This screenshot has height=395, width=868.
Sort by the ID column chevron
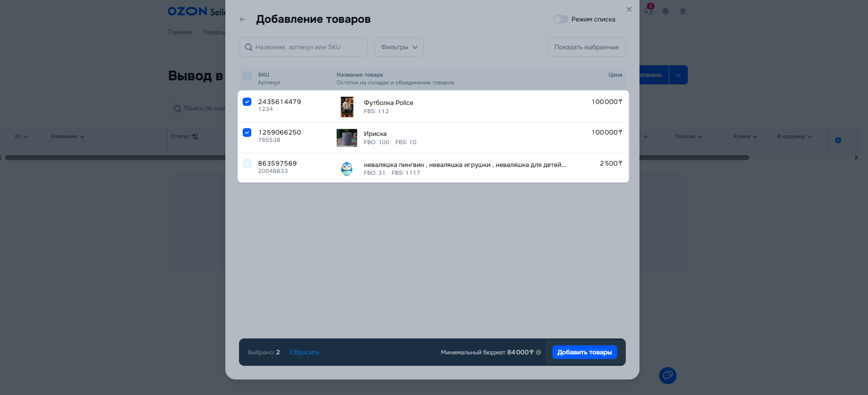26,137
